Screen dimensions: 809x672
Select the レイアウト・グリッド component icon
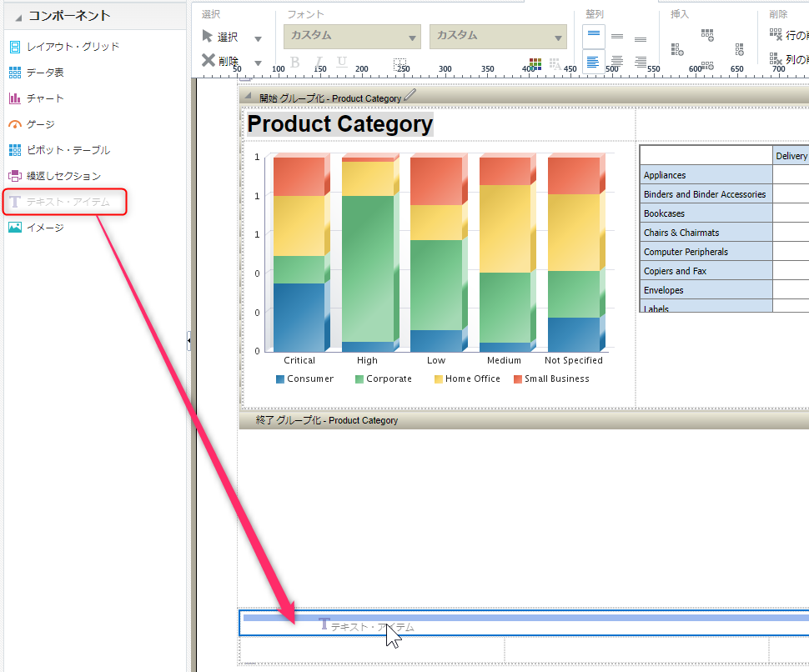[15, 47]
